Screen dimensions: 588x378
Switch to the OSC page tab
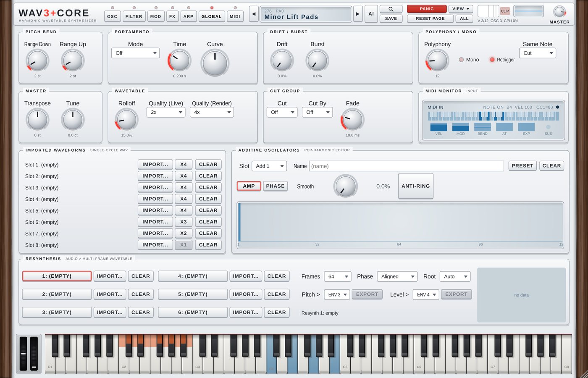(112, 16)
